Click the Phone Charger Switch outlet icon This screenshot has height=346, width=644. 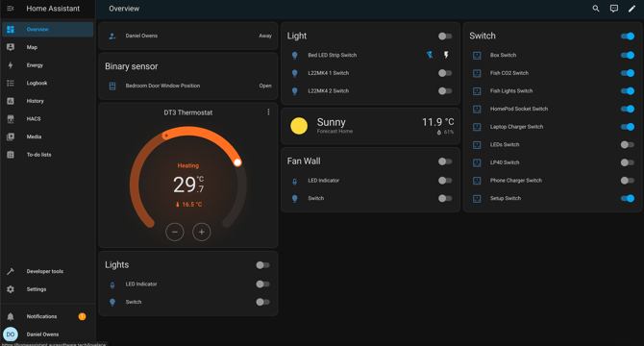coord(477,181)
